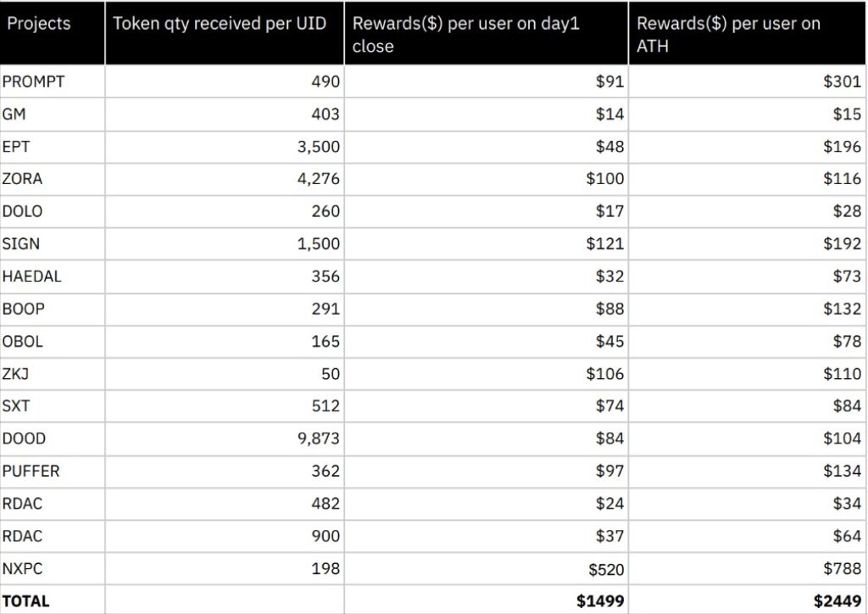
Task: Click the HAEDAL project cell
Action: pyautogui.click(x=32, y=276)
